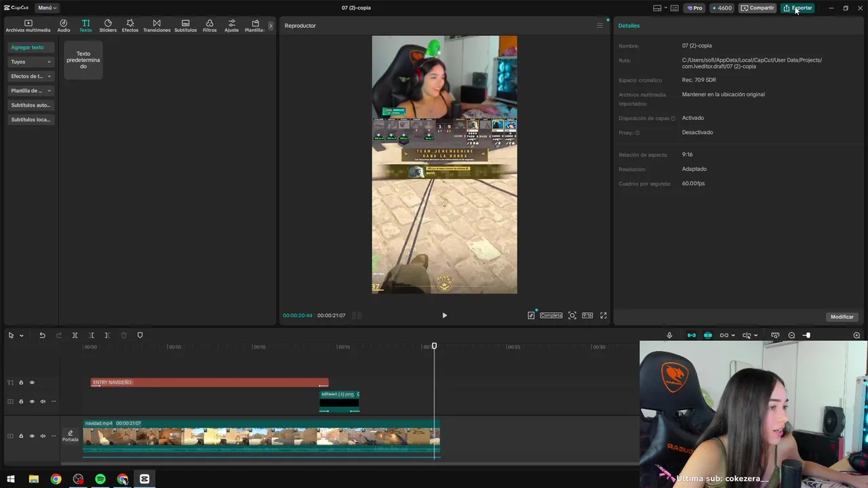
Task: Click the timeline subtitle preview icon
Action: pyautogui.click(x=775, y=335)
